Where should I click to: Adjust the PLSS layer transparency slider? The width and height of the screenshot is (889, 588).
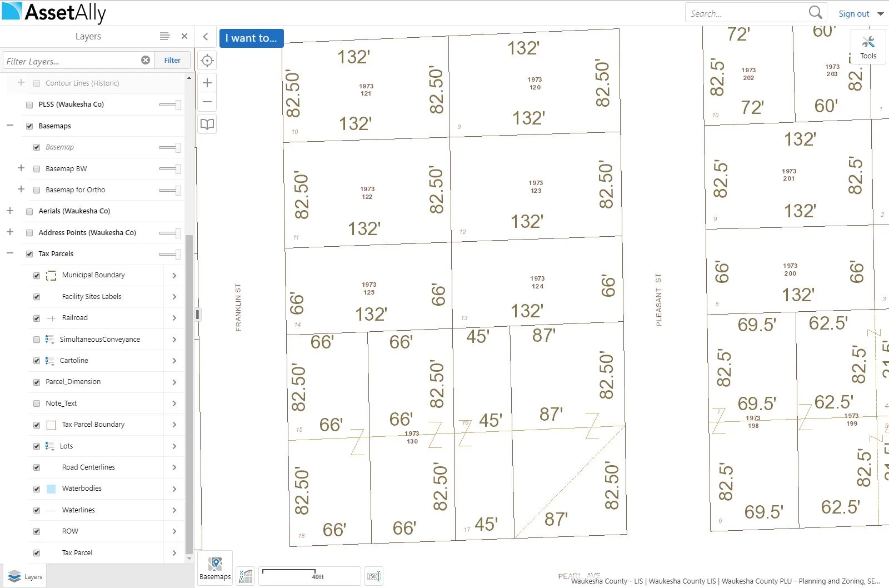pyautogui.click(x=170, y=104)
